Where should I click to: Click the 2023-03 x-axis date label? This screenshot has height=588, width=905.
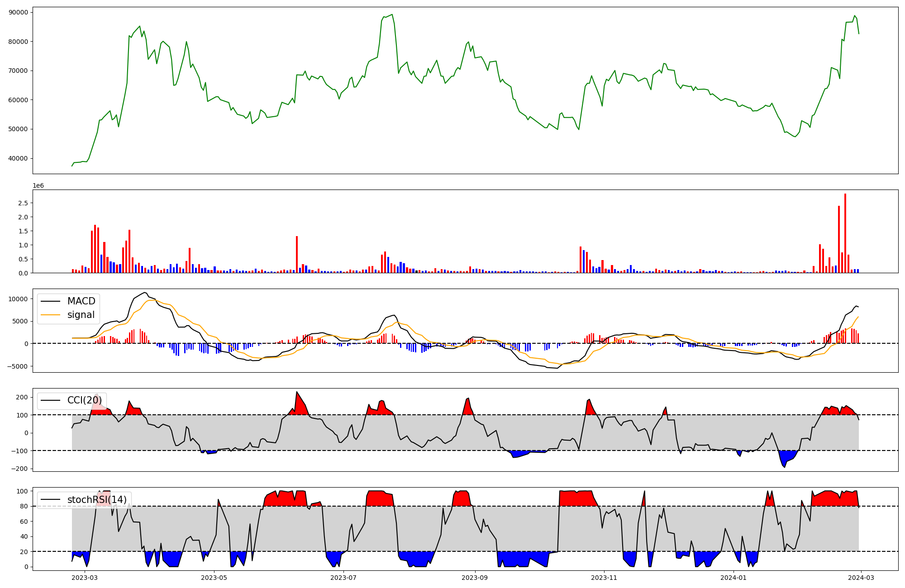point(85,578)
